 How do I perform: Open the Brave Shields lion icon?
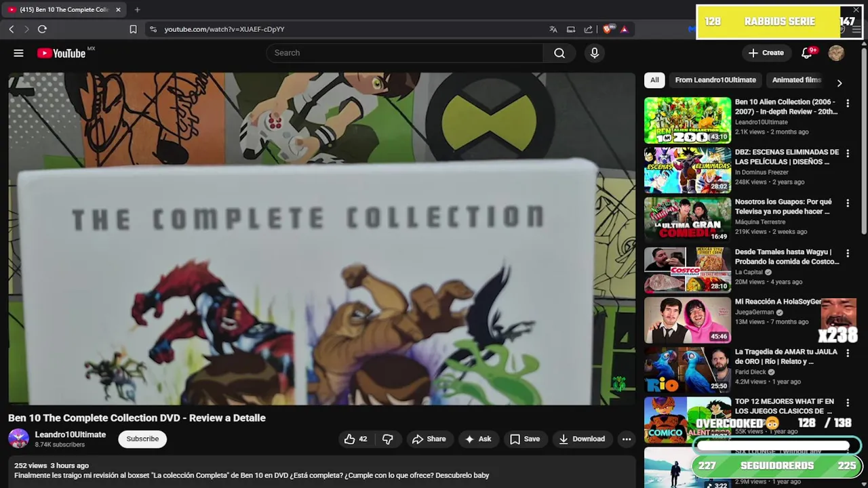click(608, 29)
